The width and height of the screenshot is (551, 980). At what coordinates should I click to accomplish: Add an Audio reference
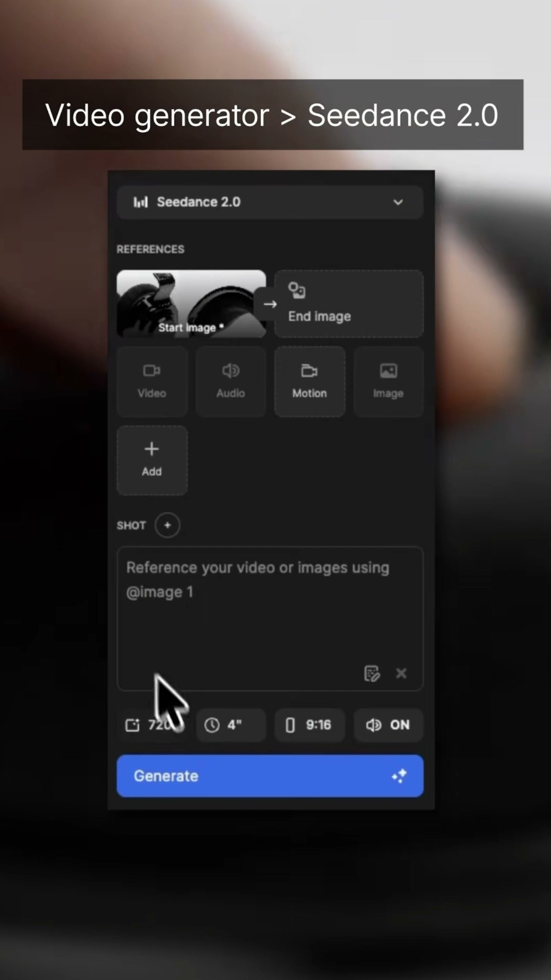tap(231, 382)
